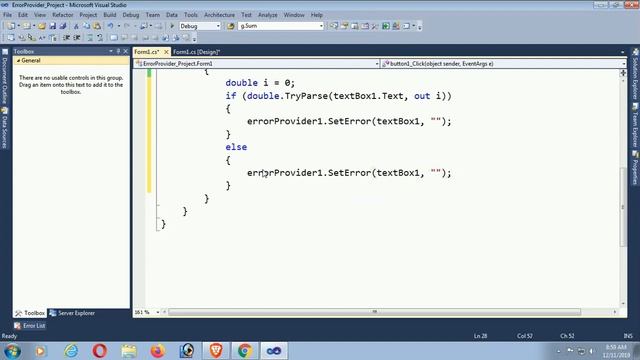This screenshot has height=360, width=640.
Task: Open the Solution Explorer side tab
Action: pyautogui.click(x=636, y=74)
